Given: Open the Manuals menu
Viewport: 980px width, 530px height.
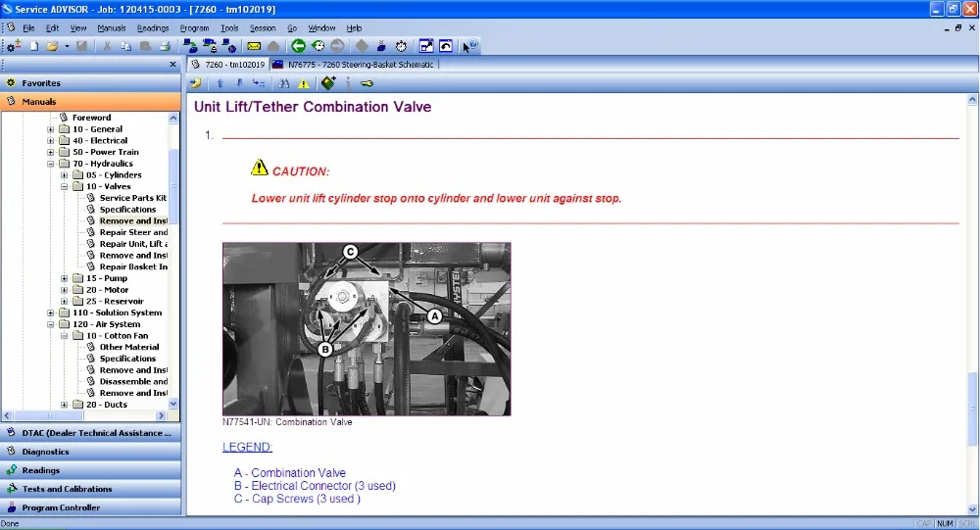Looking at the screenshot, I should click(x=112, y=28).
